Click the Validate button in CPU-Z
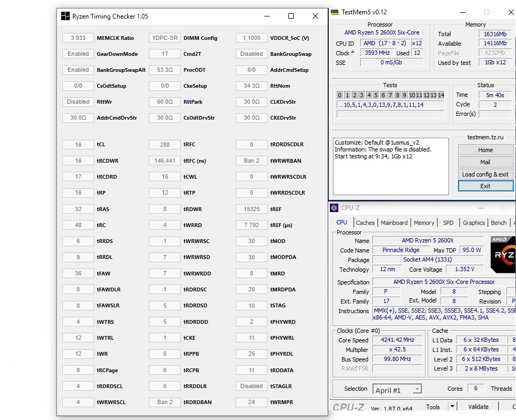The height and width of the screenshot is (420, 516). [478, 407]
